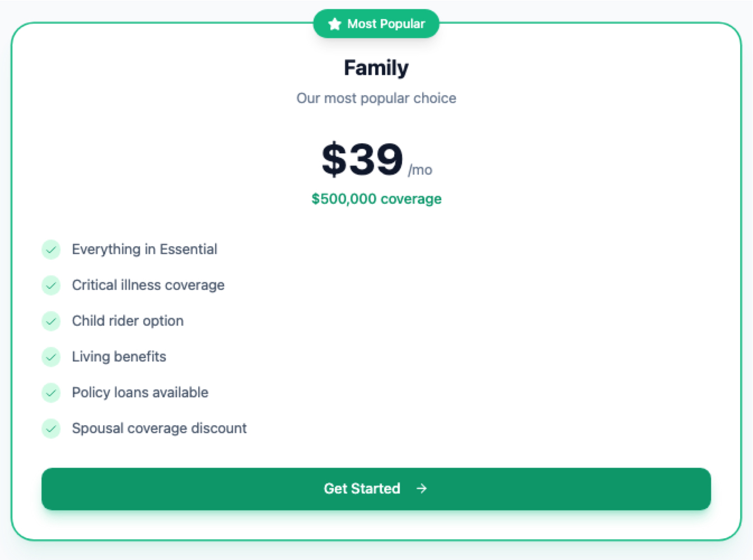Click the arrow icon in Get Started
Screen dimensions: 753x560
point(422,489)
